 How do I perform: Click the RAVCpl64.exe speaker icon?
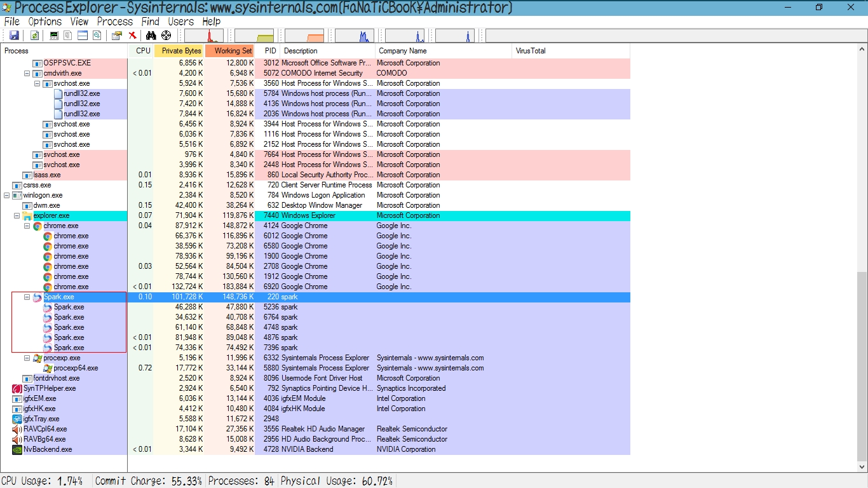pyautogui.click(x=17, y=430)
